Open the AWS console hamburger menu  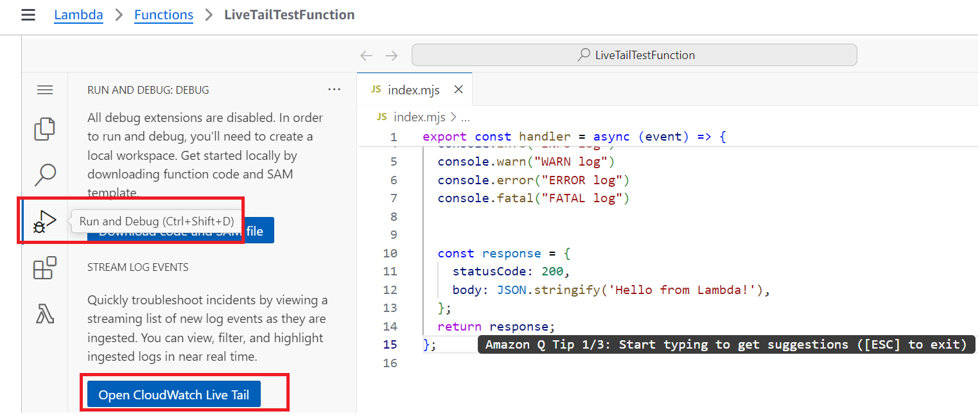[28, 15]
